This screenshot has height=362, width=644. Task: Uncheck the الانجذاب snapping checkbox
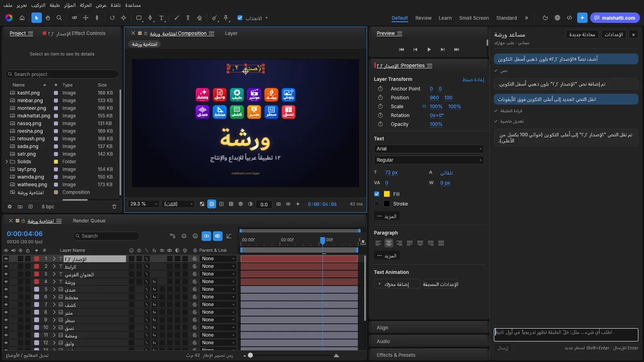pyautogui.click(x=240, y=18)
